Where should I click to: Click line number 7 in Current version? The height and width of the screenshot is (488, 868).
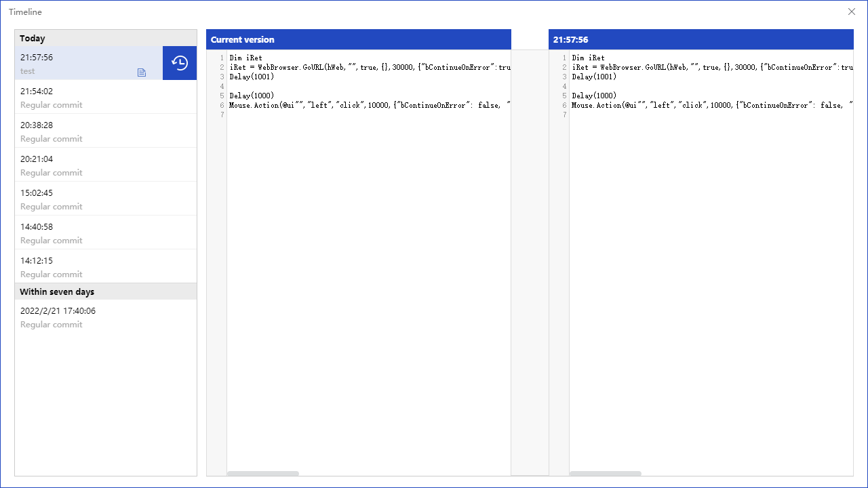[222, 115]
